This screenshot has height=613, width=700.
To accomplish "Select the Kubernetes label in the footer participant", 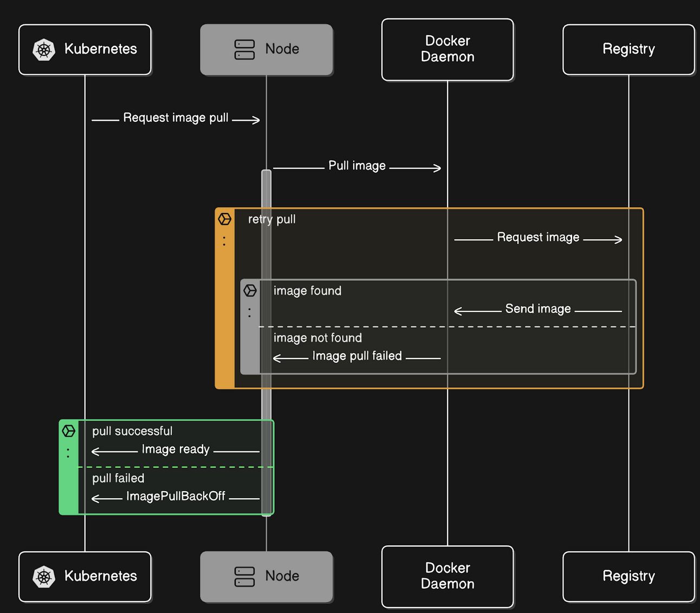I will 101,576.
